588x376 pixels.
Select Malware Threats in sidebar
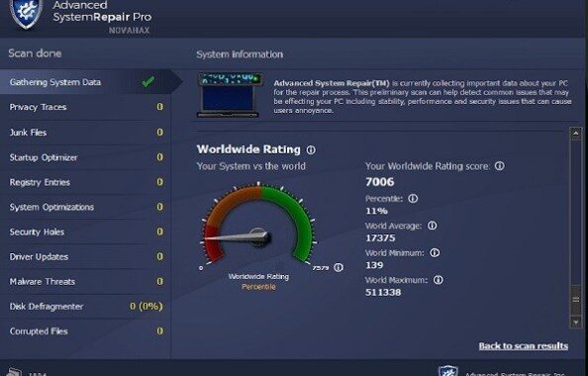(86, 282)
